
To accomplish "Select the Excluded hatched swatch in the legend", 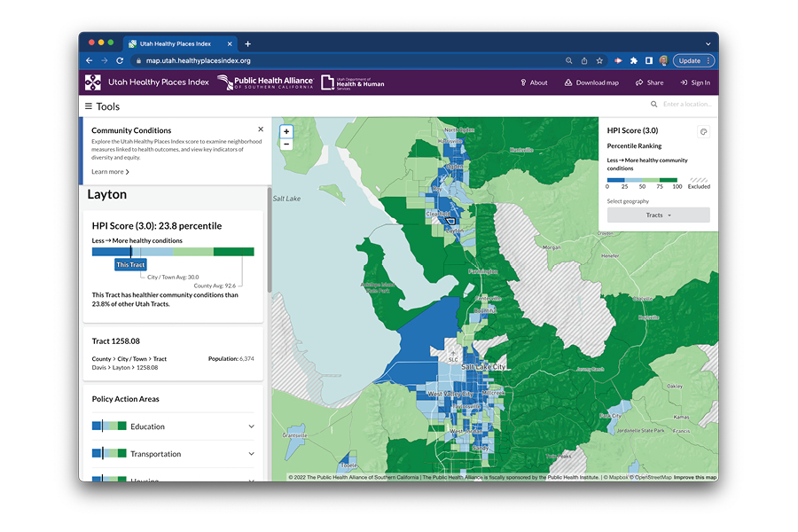I will pyautogui.click(x=699, y=179).
